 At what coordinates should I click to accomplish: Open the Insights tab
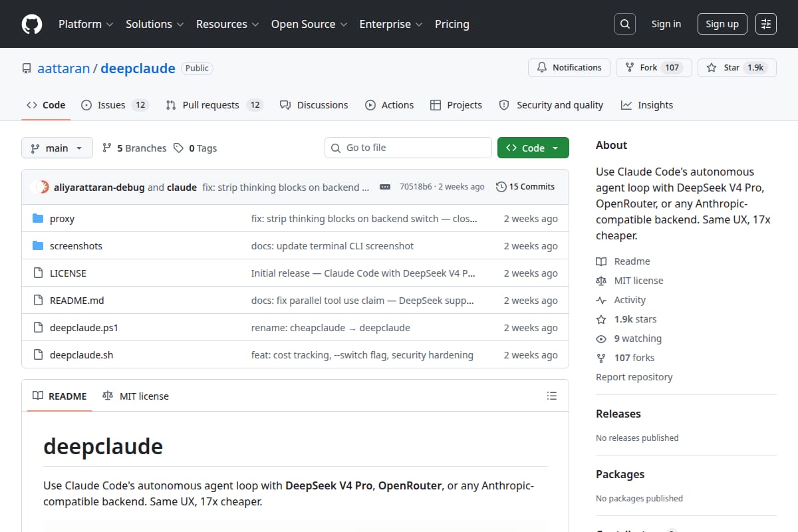coord(647,105)
